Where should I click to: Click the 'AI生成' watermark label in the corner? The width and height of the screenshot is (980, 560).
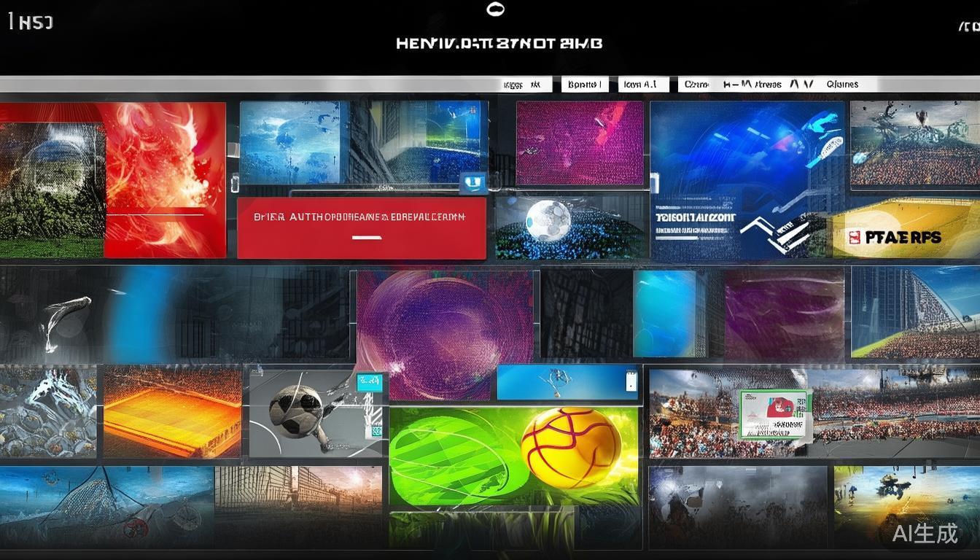click(925, 533)
